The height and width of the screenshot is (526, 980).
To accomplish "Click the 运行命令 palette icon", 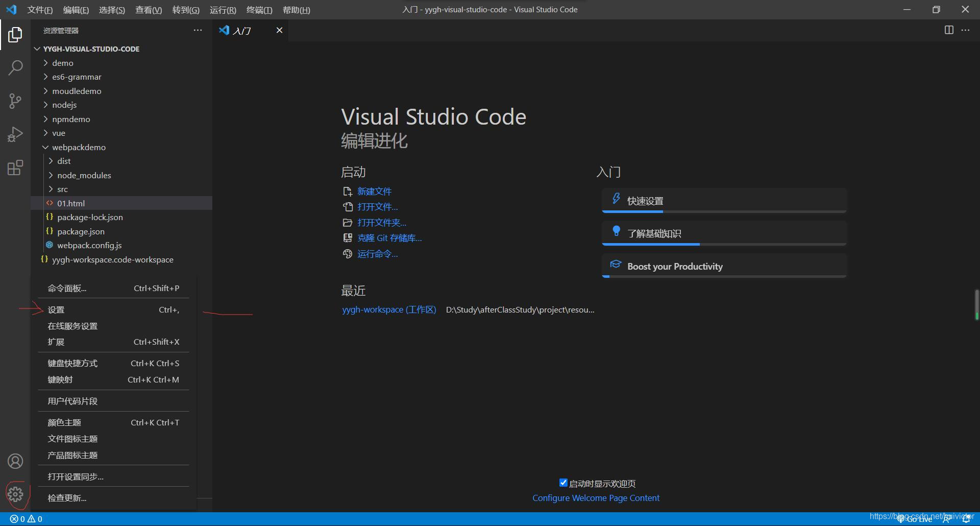I will tap(348, 254).
